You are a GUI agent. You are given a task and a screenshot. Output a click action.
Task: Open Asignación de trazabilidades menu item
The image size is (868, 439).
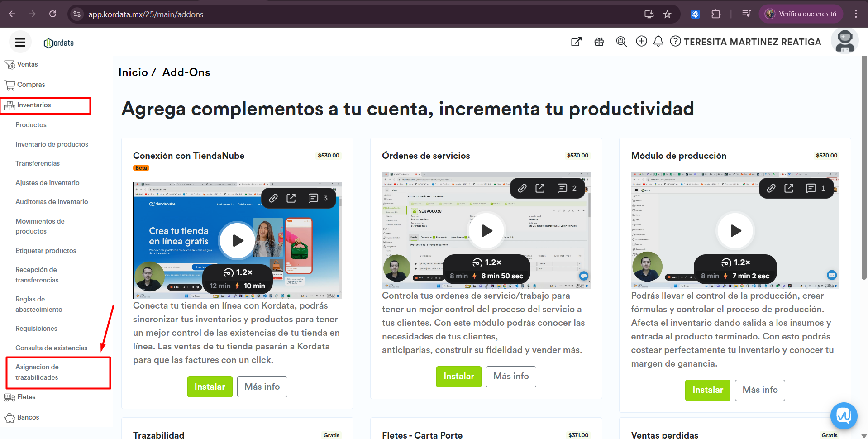pos(37,372)
